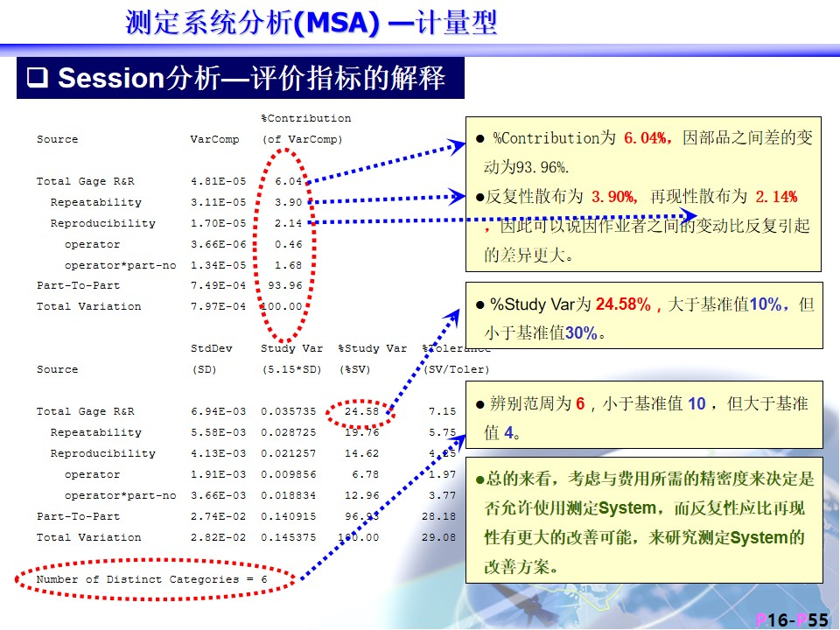Select the StdDev (SD) column header
840x630 pixels.
[212, 359]
